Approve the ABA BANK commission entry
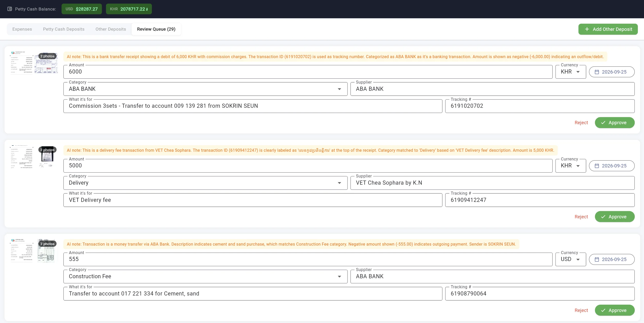The height and width of the screenshot is (323, 644). (x=615, y=123)
